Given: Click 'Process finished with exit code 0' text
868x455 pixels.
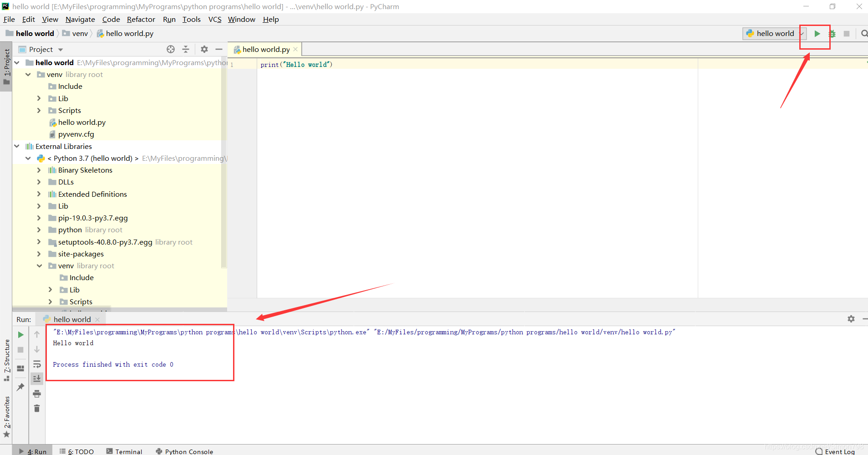Looking at the screenshot, I should 113,364.
